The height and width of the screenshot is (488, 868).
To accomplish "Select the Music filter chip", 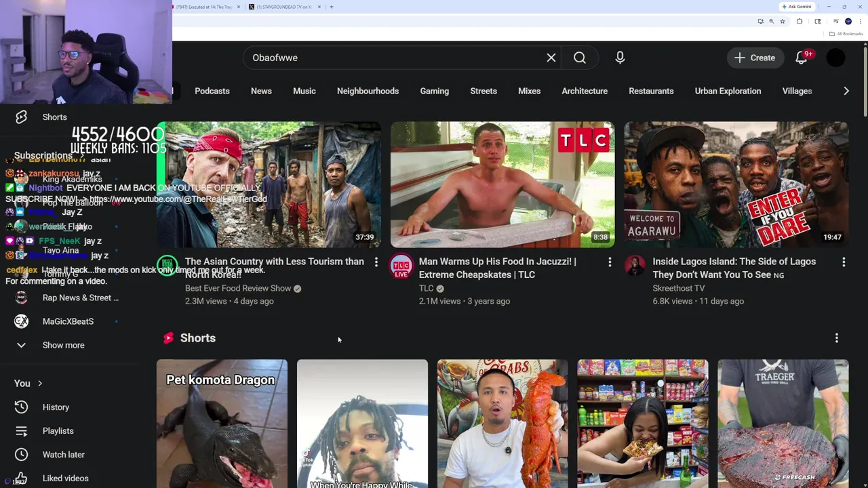I will [x=304, y=91].
